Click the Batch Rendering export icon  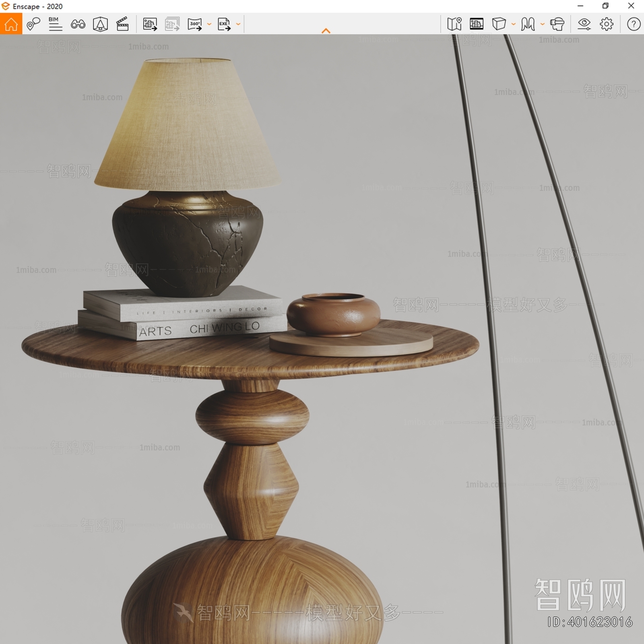[x=172, y=24]
